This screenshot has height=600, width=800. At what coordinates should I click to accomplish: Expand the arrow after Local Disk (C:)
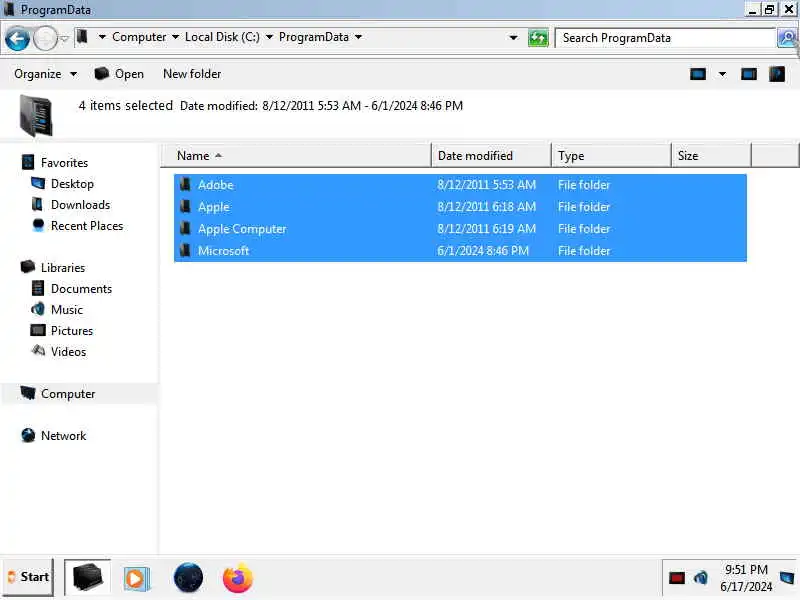tap(269, 37)
